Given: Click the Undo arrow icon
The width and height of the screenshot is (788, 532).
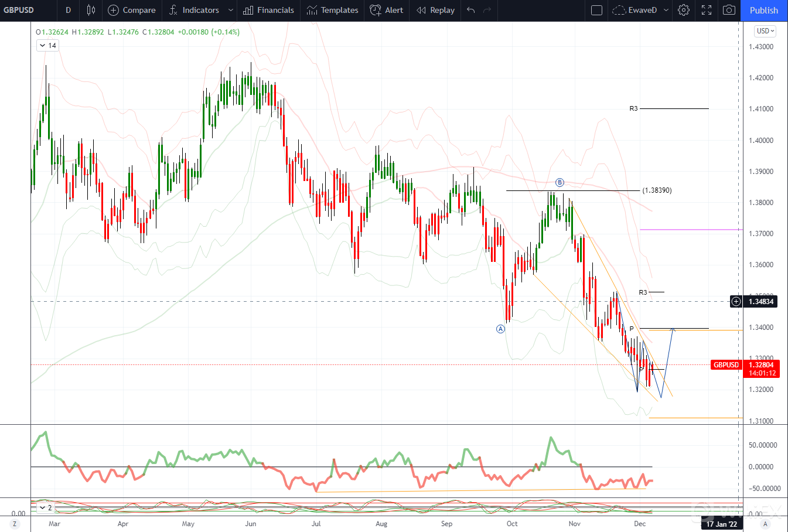Looking at the screenshot, I should click(x=470, y=10).
